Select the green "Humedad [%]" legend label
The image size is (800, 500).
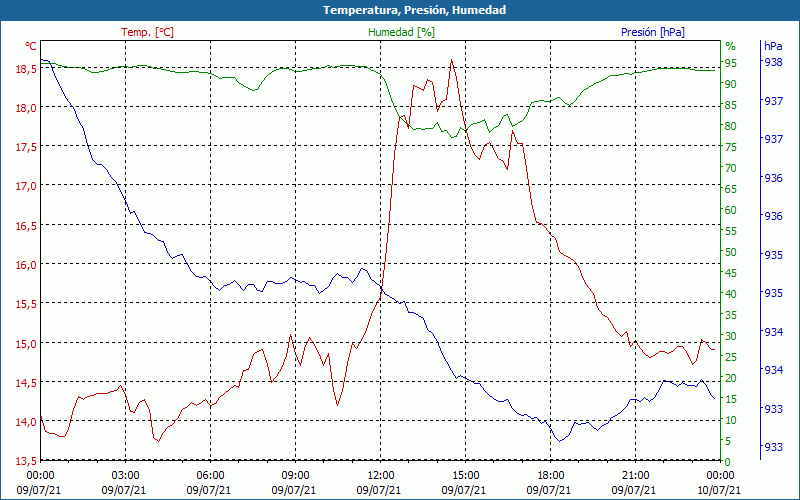click(401, 32)
